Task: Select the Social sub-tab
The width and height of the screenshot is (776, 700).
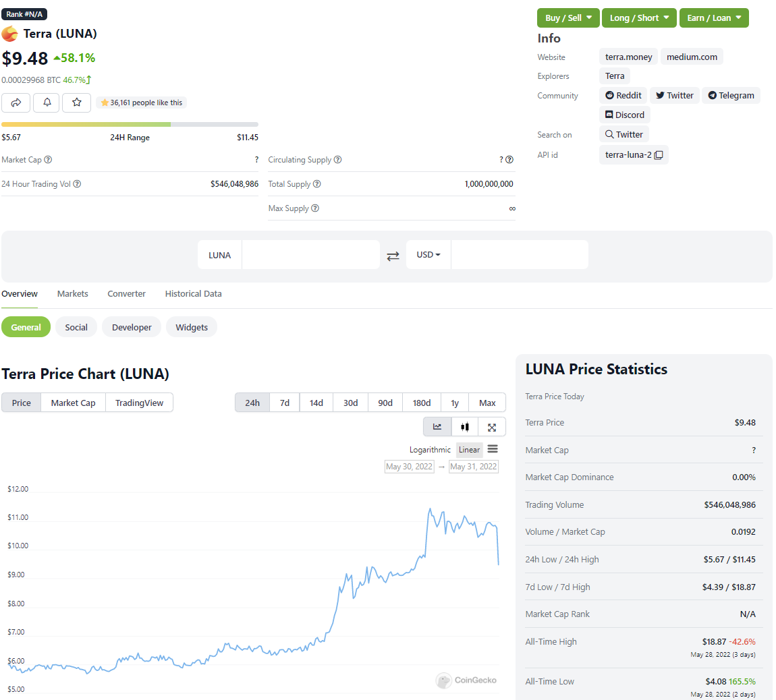Action: tap(76, 327)
